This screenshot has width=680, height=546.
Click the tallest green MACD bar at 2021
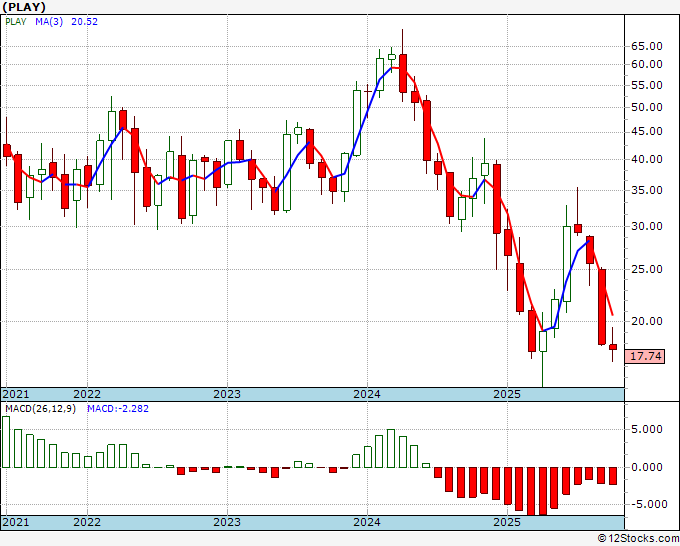pyautogui.click(x=6, y=442)
